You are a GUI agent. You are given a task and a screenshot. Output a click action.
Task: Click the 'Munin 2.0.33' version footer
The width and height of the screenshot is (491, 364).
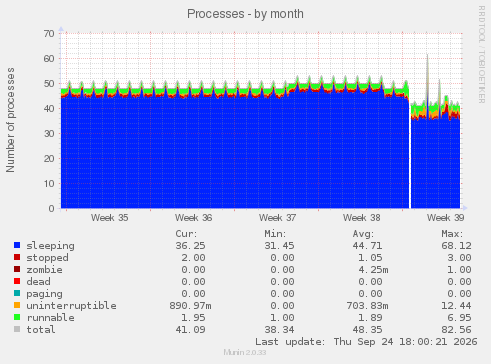tap(245, 353)
